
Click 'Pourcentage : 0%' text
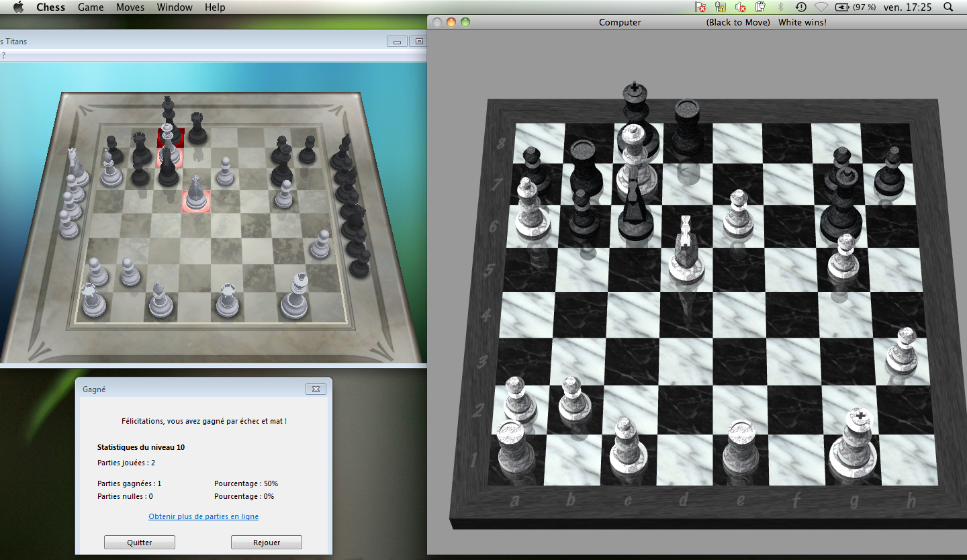click(x=244, y=496)
